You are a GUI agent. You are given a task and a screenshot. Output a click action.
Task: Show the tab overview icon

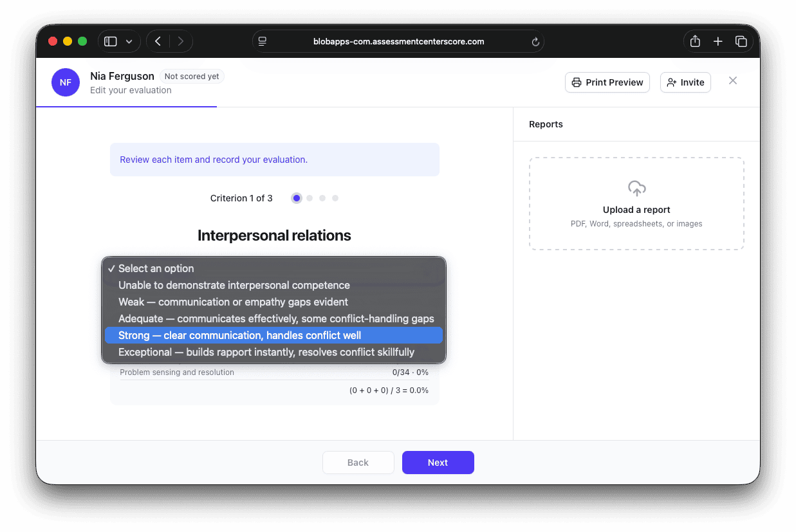tap(741, 41)
